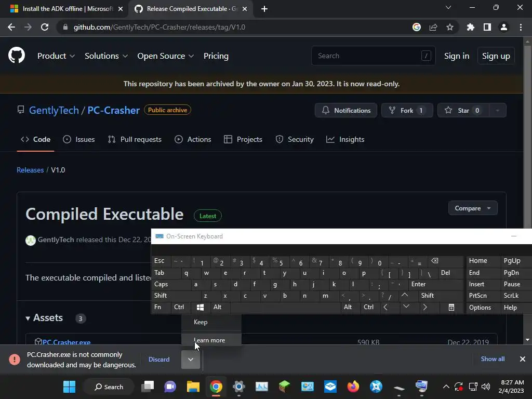Collapse the Assets section
Screen dimensions: 532x399
(x=45, y=318)
